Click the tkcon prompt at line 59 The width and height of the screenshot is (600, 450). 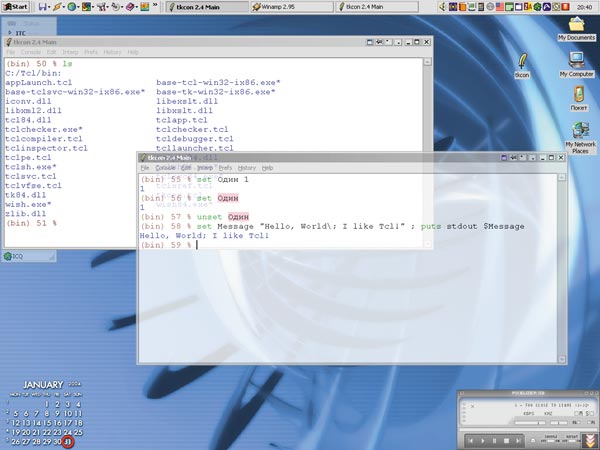pyautogui.click(x=198, y=245)
